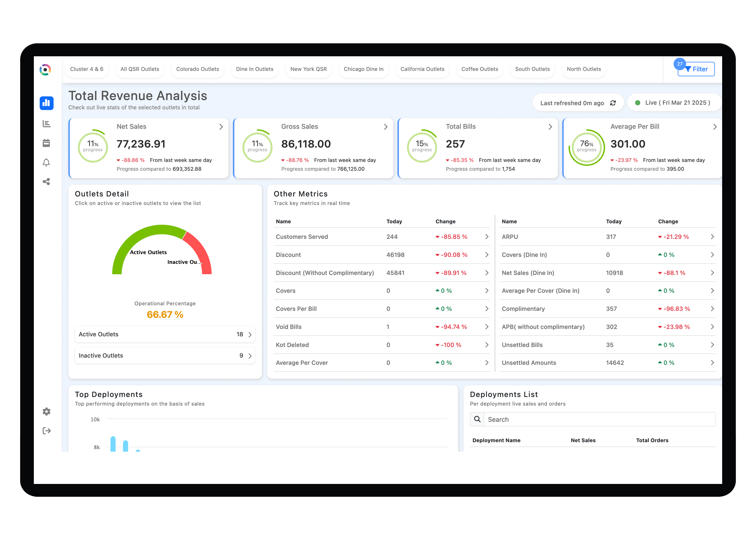Click the share nodes icon in sidebar
Viewport: 756px width, 540px height.
click(x=46, y=181)
